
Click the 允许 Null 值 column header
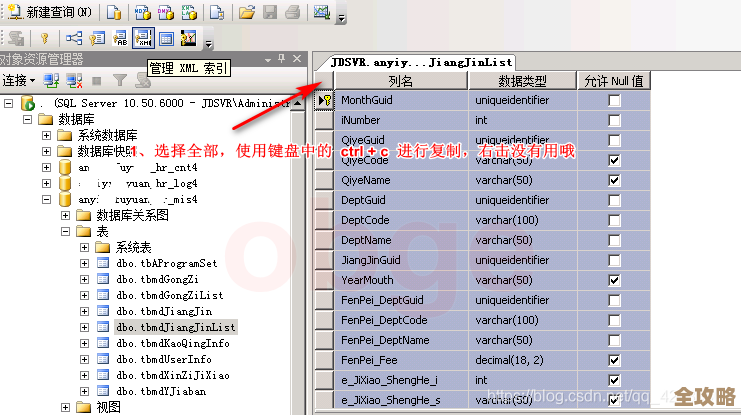pos(614,81)
